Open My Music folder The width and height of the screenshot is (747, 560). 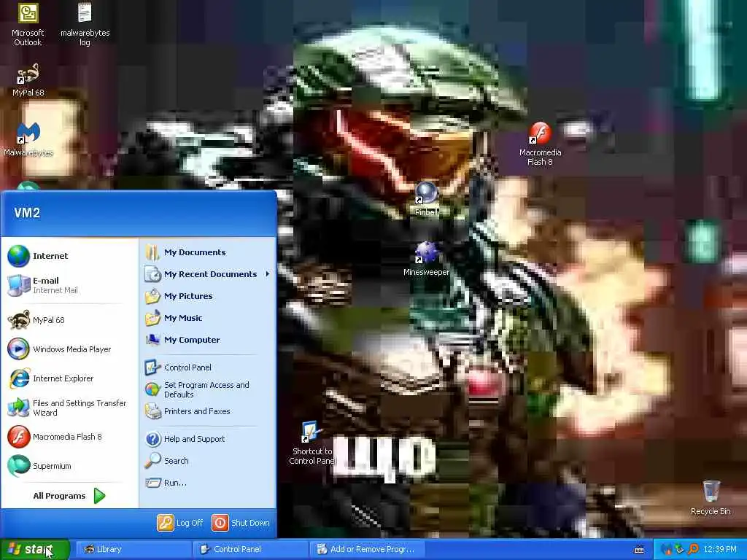[x=208, y=318]
